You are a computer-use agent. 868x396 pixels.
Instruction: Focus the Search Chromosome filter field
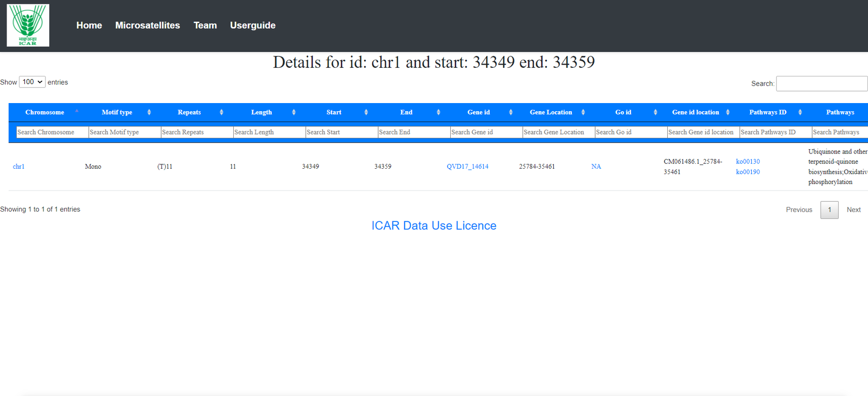click(52, 132)
